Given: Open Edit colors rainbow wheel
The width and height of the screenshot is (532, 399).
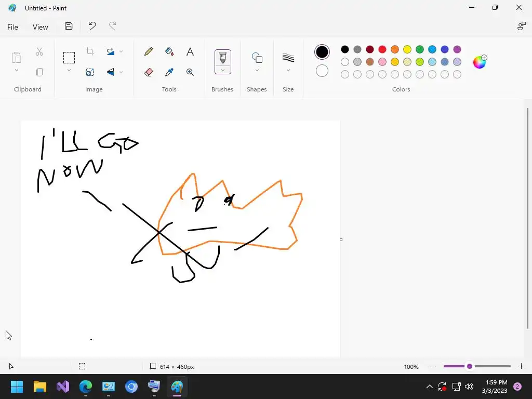Looking at the screenshot, I should (480, 62).
